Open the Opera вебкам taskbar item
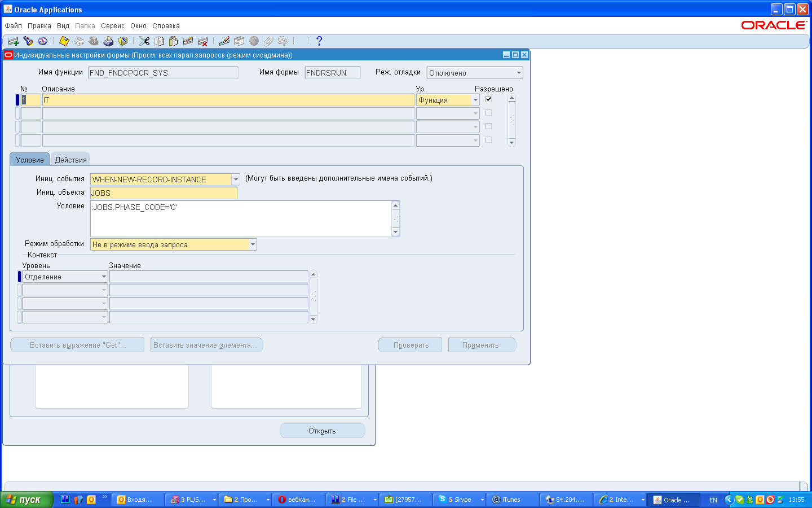Image resolution: width=812 pixels, height=508 pixels. [299, 500]
